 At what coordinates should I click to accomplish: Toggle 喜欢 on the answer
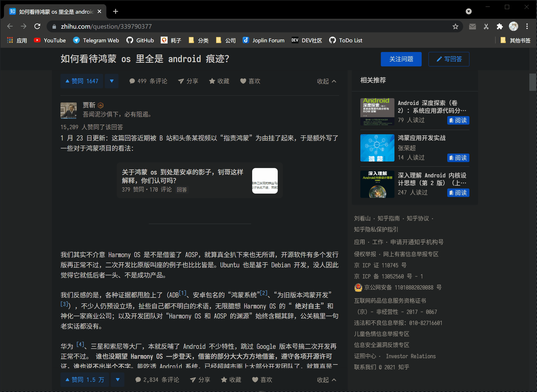(250, 81)
